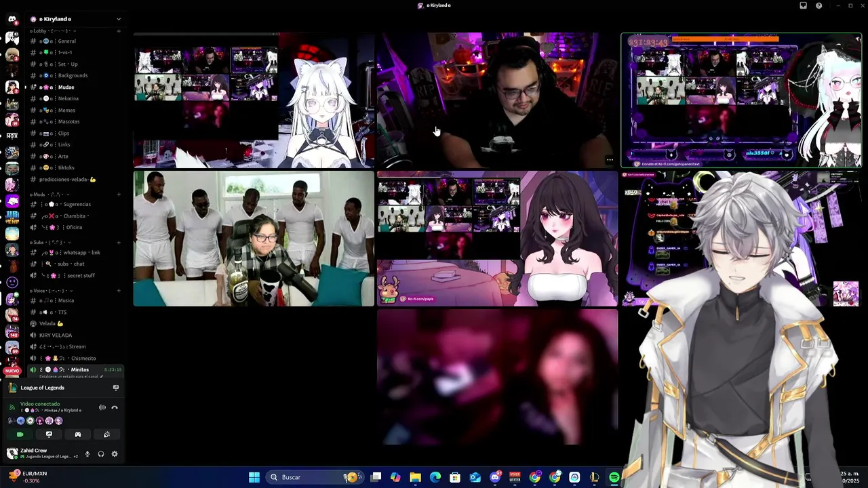Viewport: 868px width, 488px height.
Task: Open the League of Legends stream icon
Action: pyautogui.click(x=115, y=388)
